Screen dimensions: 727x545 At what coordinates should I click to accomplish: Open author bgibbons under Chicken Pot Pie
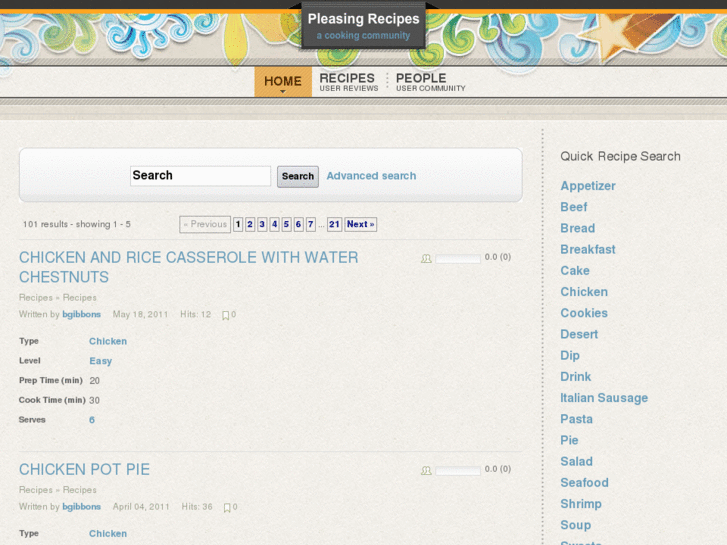(82, 507)
